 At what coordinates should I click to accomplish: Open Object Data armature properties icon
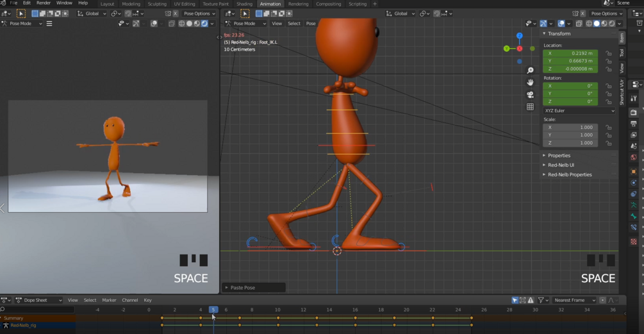click(x=634, y=205)
